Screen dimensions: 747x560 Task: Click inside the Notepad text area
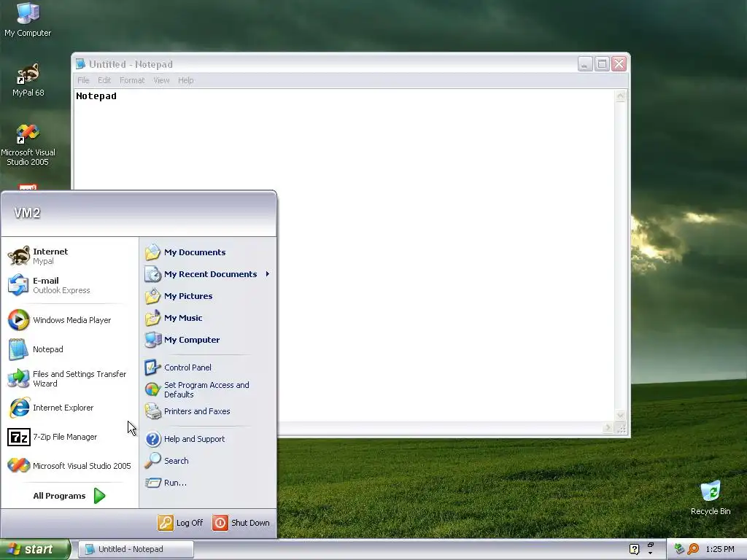point(344,255)
